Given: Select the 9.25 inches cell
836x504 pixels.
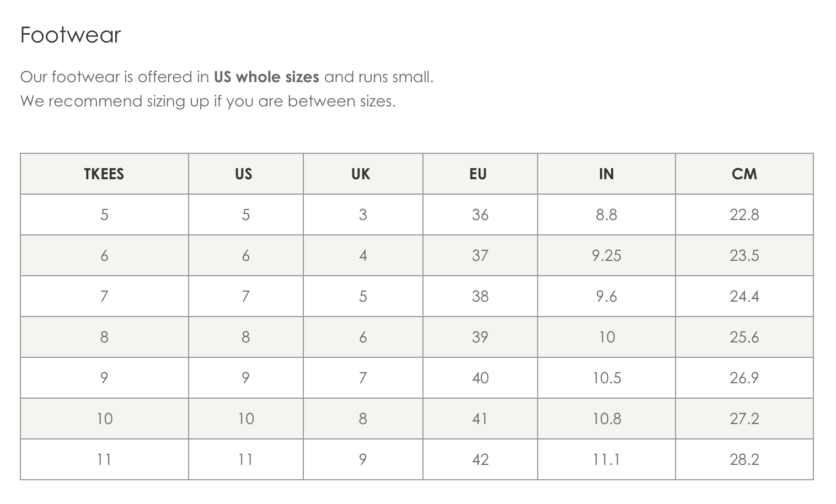Looking at the screenshot, I should point(606,255).
